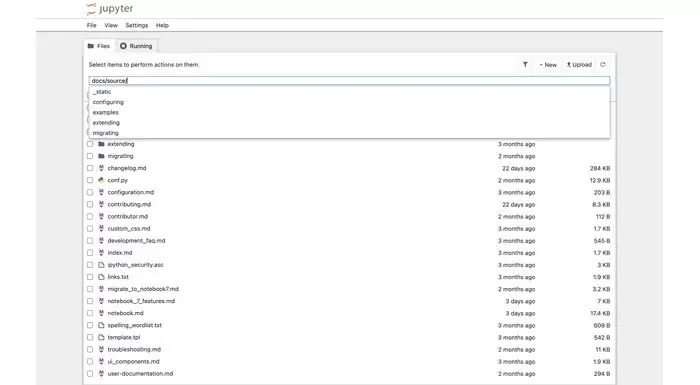700x385 pixels.
Task: Click the user-documentation.md file icon
Action: (101, 373)
